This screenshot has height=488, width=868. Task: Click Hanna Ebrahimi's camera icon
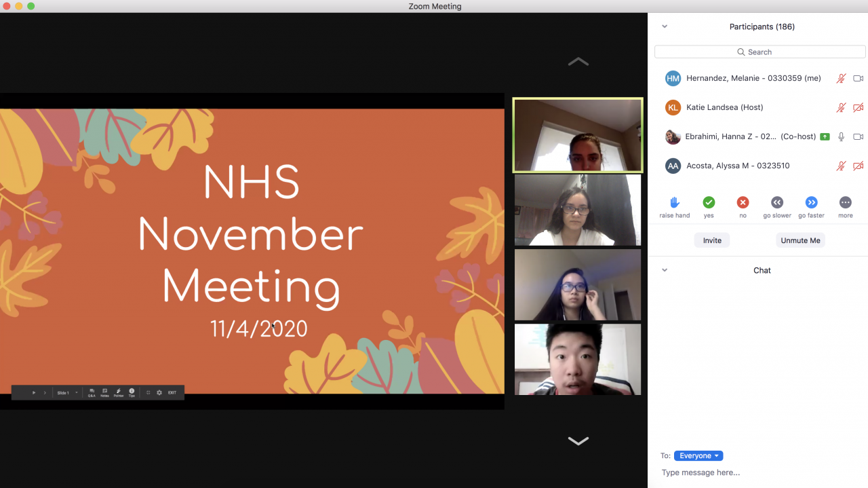click(858, 136)
